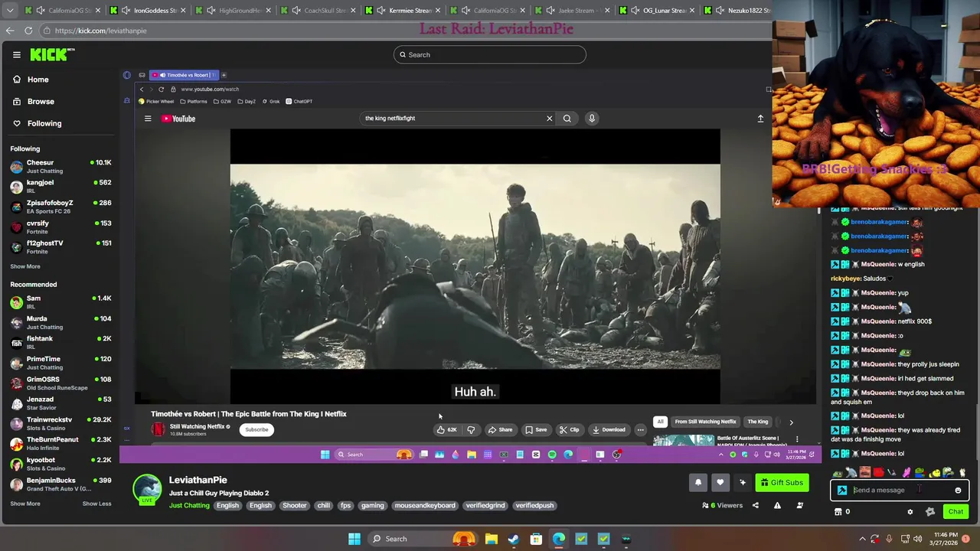980x551 pixels.
Task: Follow LeviathanPie with heart button
Action: coord(720,482)
